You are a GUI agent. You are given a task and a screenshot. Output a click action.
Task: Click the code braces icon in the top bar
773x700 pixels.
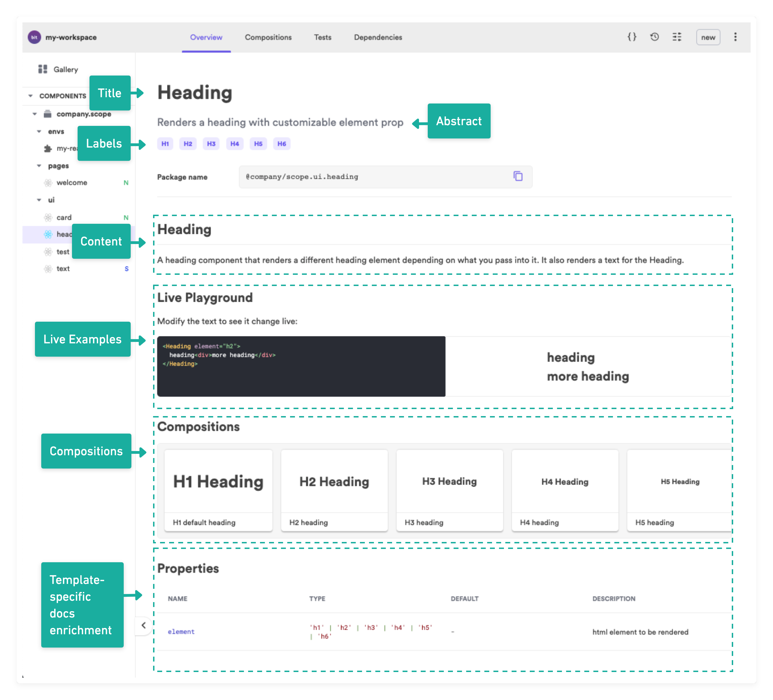631,37
